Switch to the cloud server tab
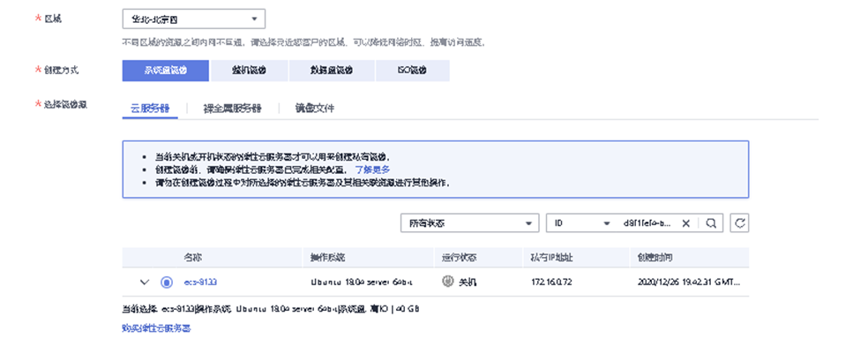The width and height of the screenshot is (868, 347). click(150, 108)
